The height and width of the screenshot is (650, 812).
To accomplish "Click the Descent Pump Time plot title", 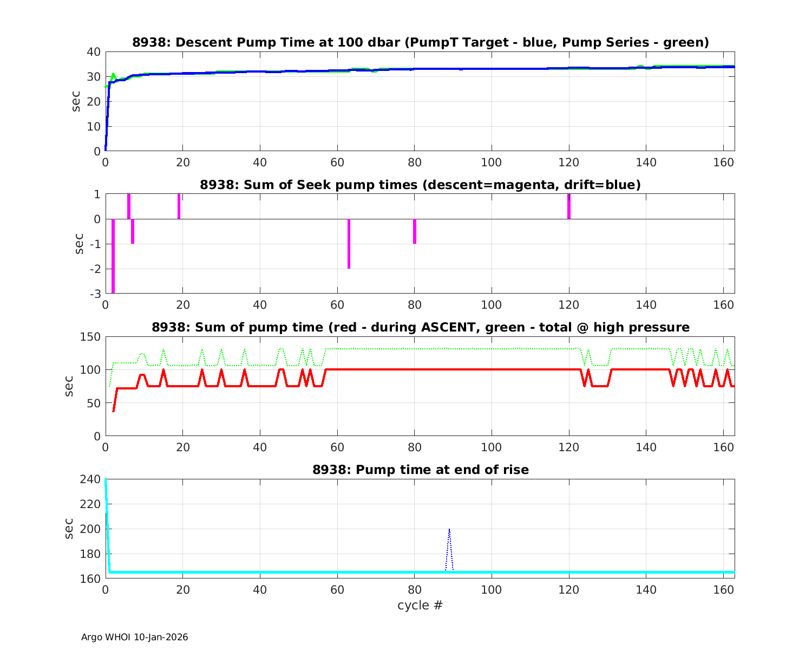I will point(420,42).
